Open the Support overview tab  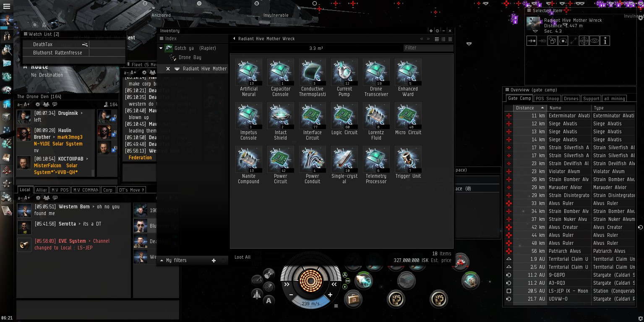[591, 99]
